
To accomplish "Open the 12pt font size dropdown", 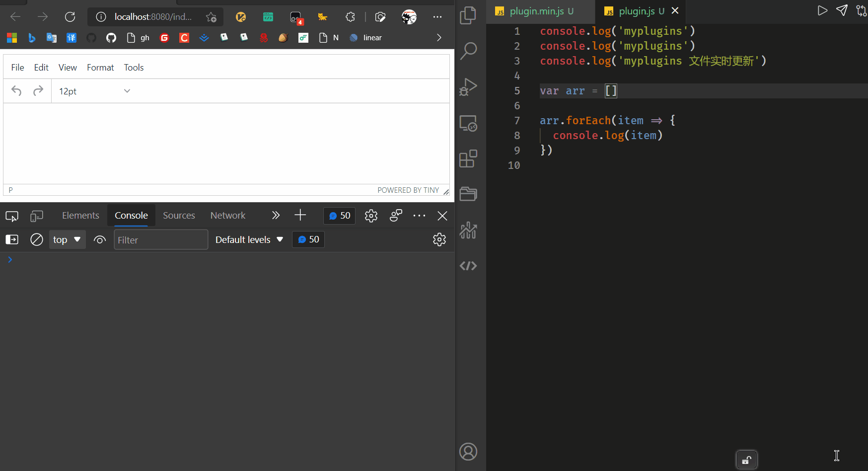I will [94, 91].
